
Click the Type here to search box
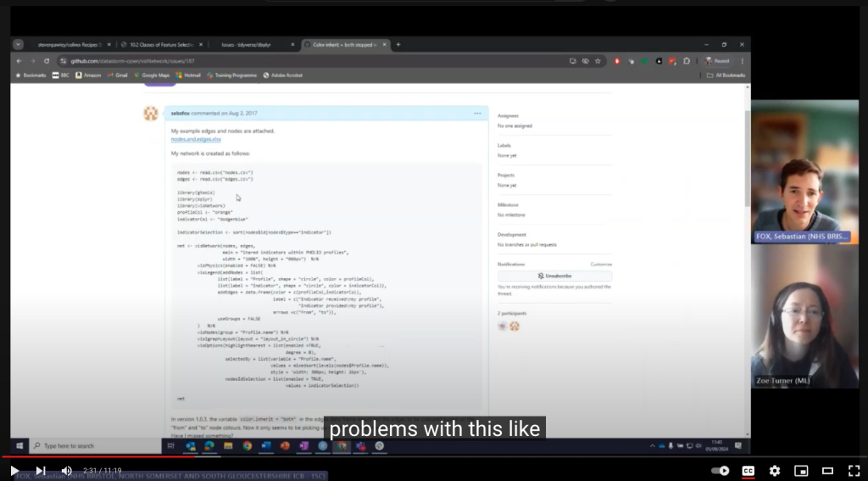click(95, 445)
